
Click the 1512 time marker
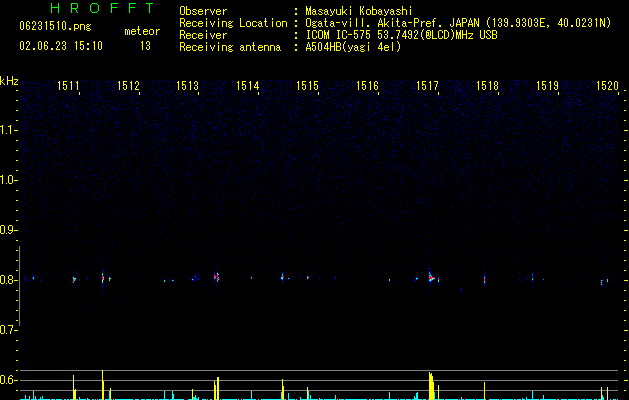(x=128, y=86)
